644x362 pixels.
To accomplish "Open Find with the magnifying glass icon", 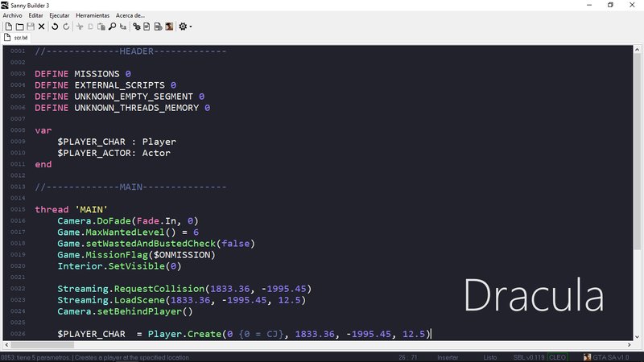I will tap(112, 27).
